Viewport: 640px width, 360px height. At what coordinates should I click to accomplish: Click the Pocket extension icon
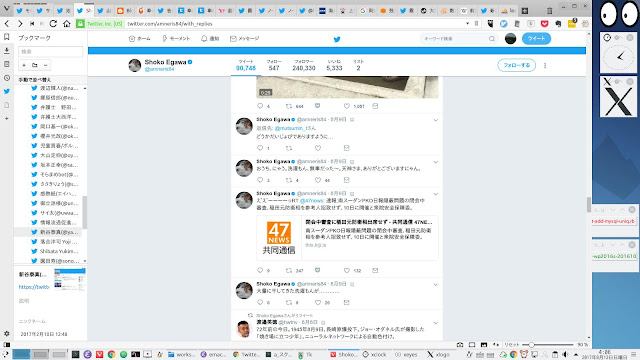pos(544,24)
